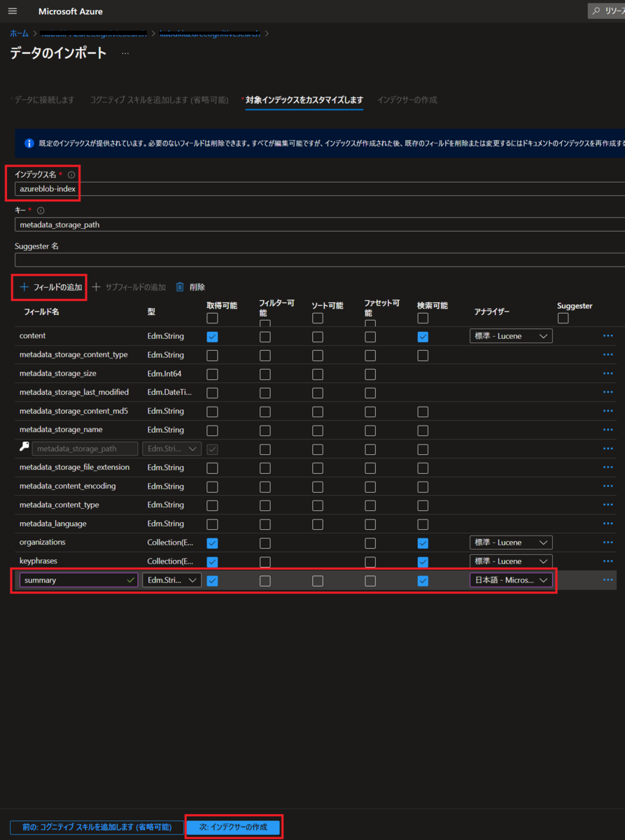Click the summary field name input

tap(78, 580)
